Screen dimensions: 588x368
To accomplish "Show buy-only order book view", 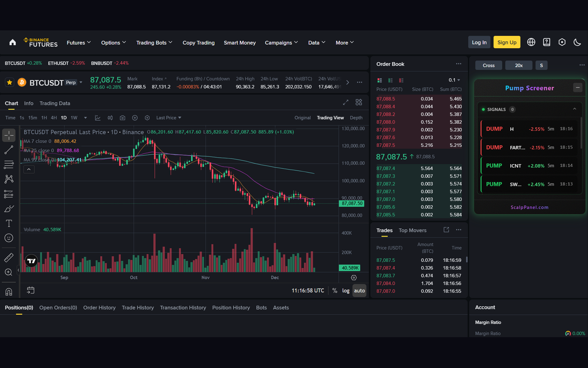I will pyautogui.click(x=390, y=80).
